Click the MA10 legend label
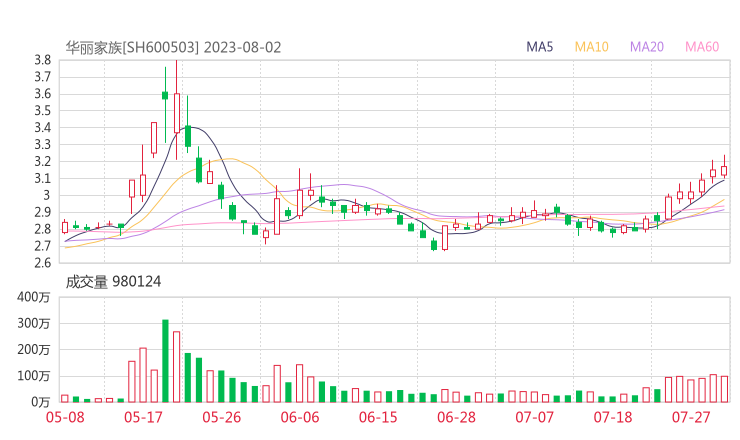The width and height of the screenshot is (740, 440). [x=591, y=47]
